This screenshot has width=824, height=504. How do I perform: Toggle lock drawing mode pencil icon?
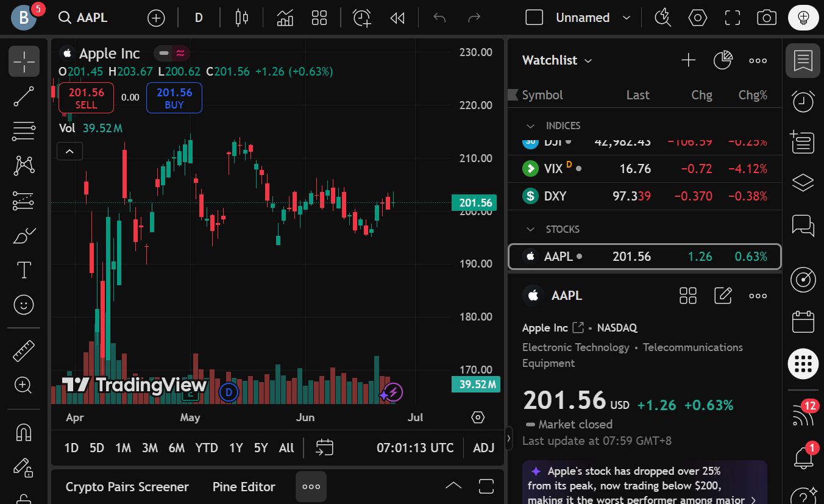24,467
